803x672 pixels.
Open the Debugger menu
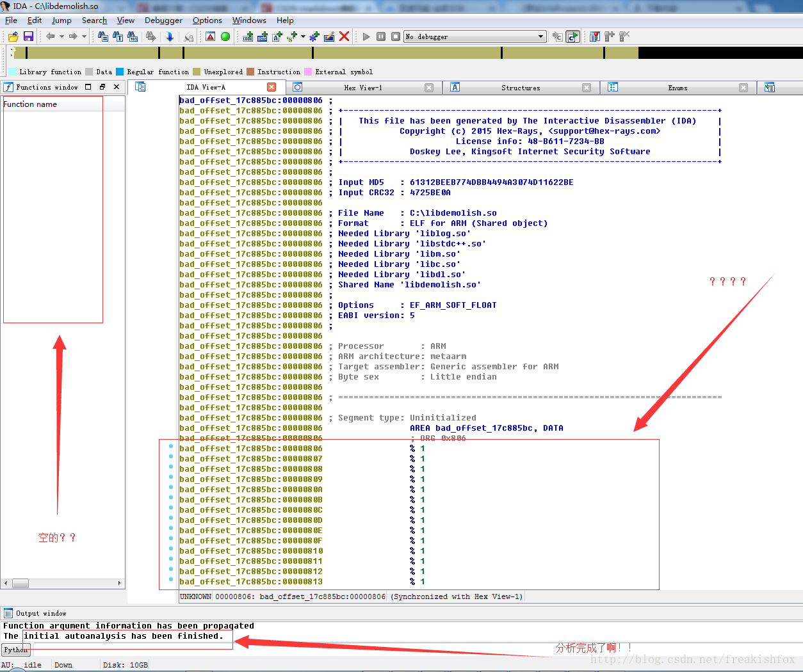[163, 20]
